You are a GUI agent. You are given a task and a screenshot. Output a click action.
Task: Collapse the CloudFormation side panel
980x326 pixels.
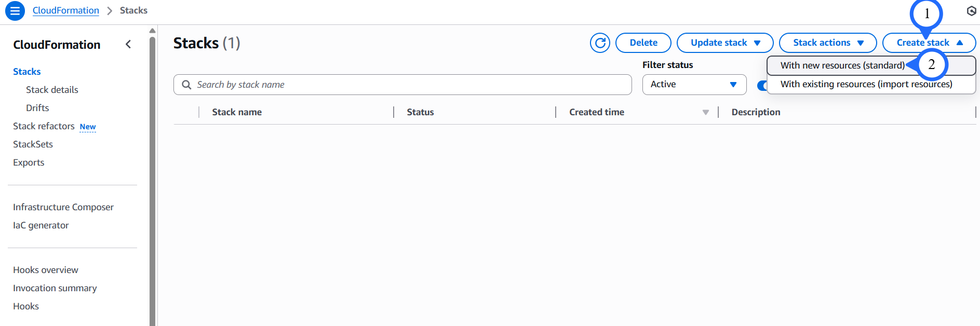tap(128, 45)
